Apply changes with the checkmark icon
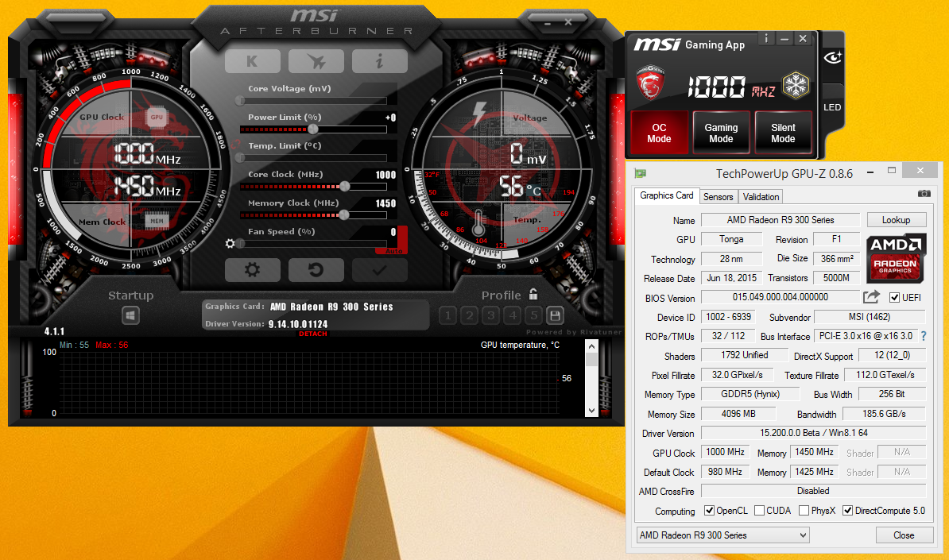Screen dimensions: 949x560 pos(379,270)
